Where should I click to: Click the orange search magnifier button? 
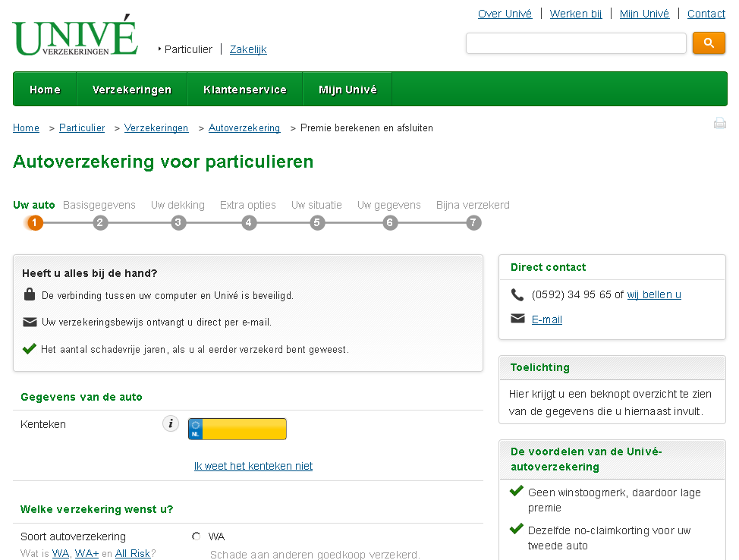coord(709,43)
